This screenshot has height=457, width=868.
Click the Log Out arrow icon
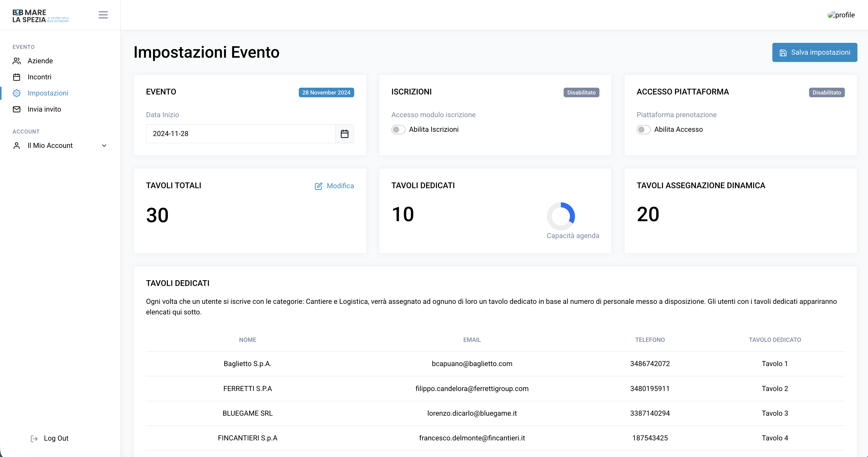pyautogui.click(x=34, y=438)
